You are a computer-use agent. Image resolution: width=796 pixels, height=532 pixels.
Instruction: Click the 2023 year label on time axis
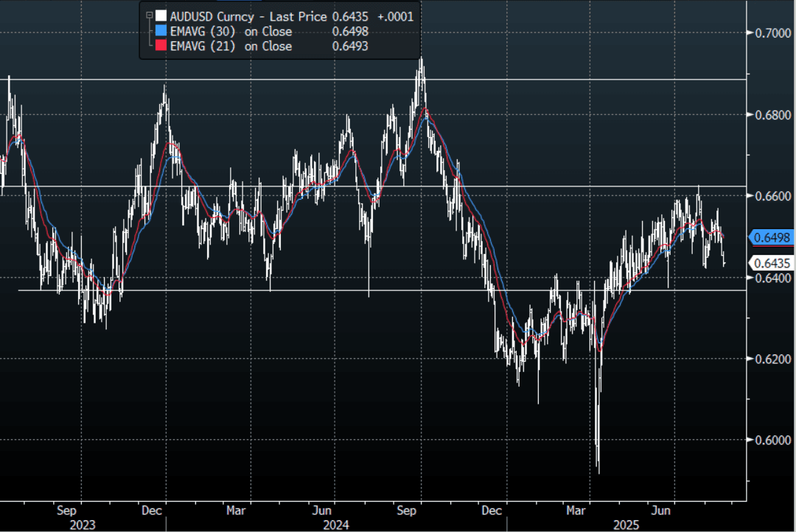[83, 524]
